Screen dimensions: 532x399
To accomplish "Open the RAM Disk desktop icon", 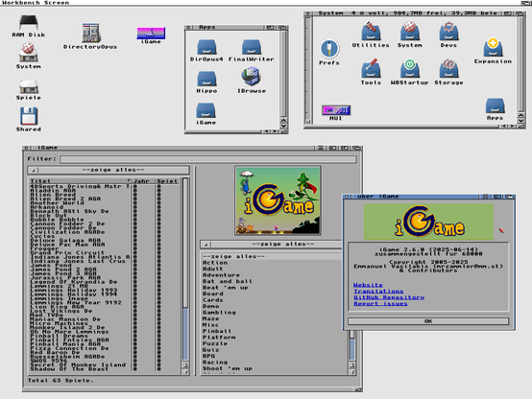I will (x=29, y=26).
